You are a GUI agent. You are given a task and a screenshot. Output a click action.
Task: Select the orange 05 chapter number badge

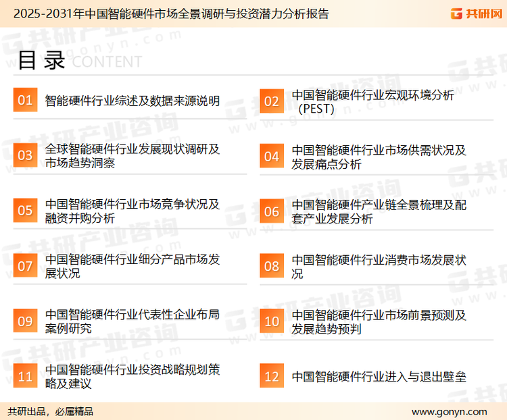click(x=25, y=210)
